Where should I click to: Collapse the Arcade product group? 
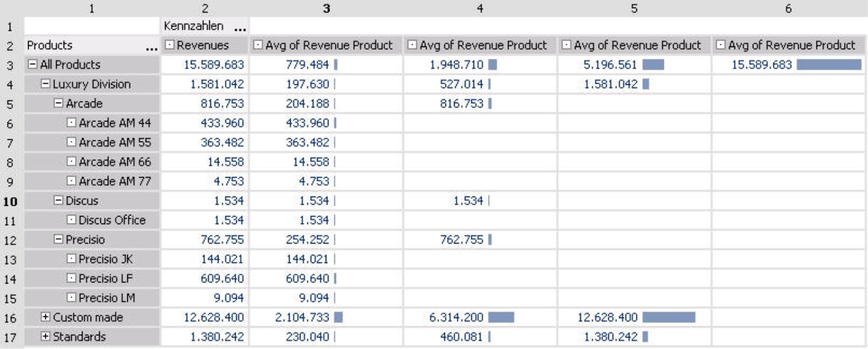(x=58, y=104)
